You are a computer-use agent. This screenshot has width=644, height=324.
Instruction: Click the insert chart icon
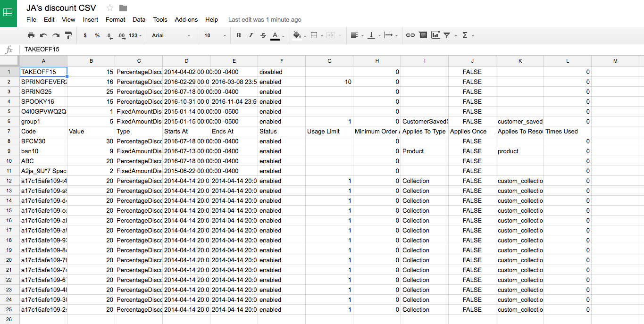pos(435,35)
